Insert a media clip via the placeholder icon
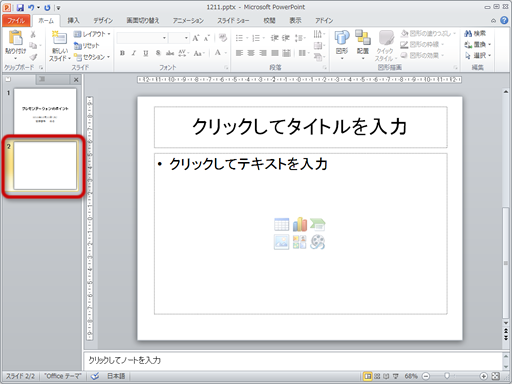 (x=318, y=242)
